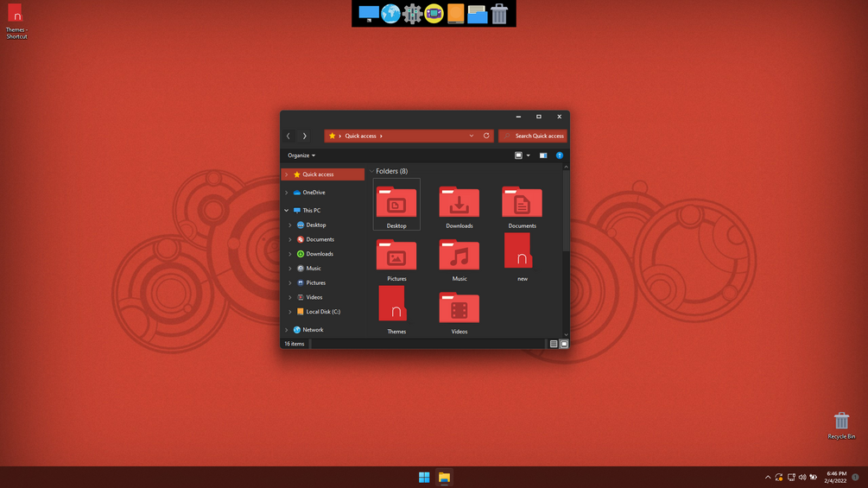Collapse the This PC tree node

tap(286, 210)
